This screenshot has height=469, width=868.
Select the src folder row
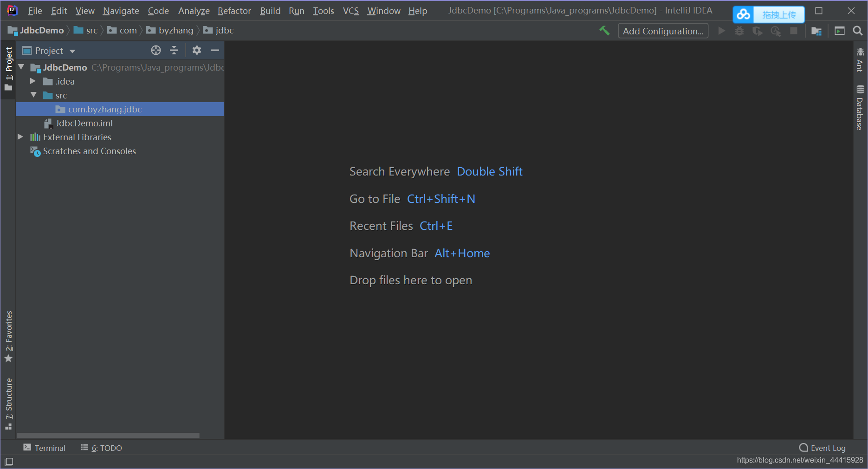tap(120, 95)
